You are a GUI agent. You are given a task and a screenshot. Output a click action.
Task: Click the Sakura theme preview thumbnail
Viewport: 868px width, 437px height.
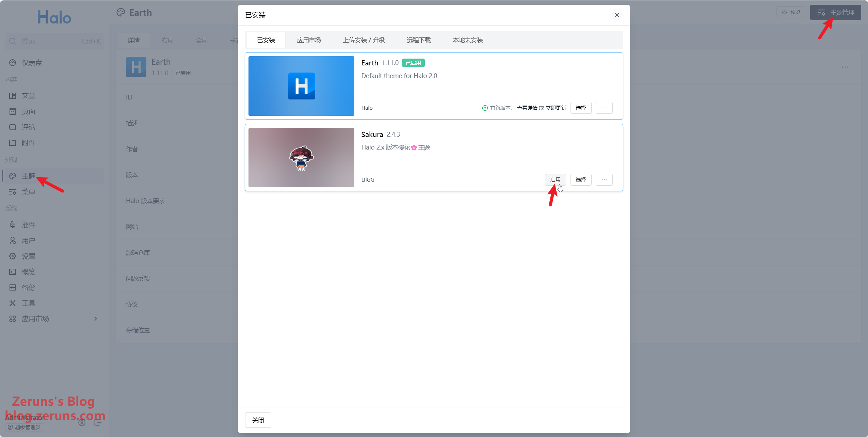point(301,157)
